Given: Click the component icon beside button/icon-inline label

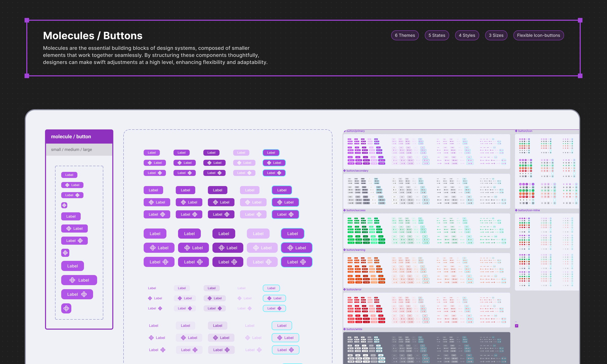Looking at the screenshot, I should [x=516, y=210].
